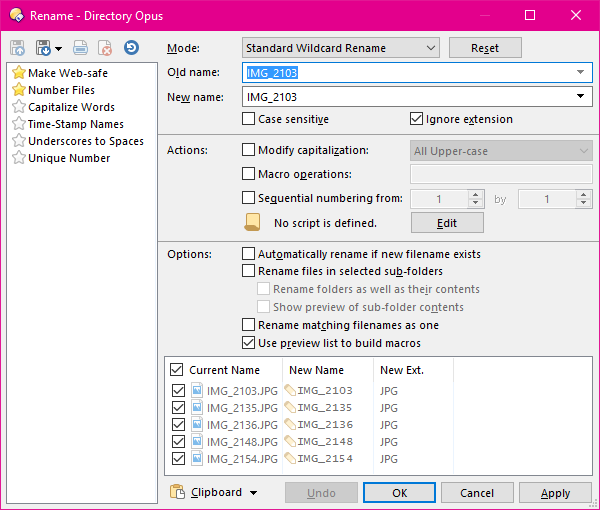Click the circular refresh presets icon
Image resolution: width=600 pixels, height=510 pixels.
[131, 48]
